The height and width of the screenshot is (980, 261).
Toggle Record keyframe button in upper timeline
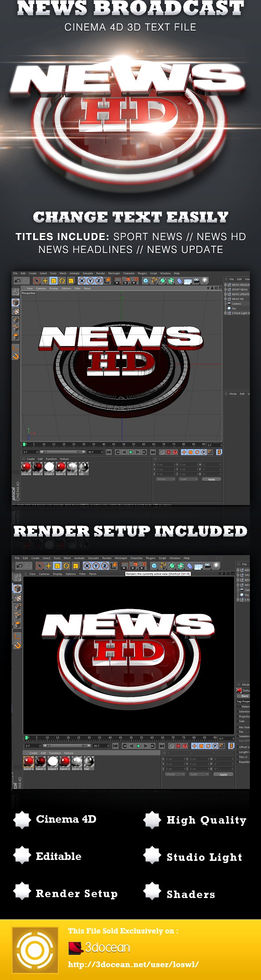[x=162, y=452]
